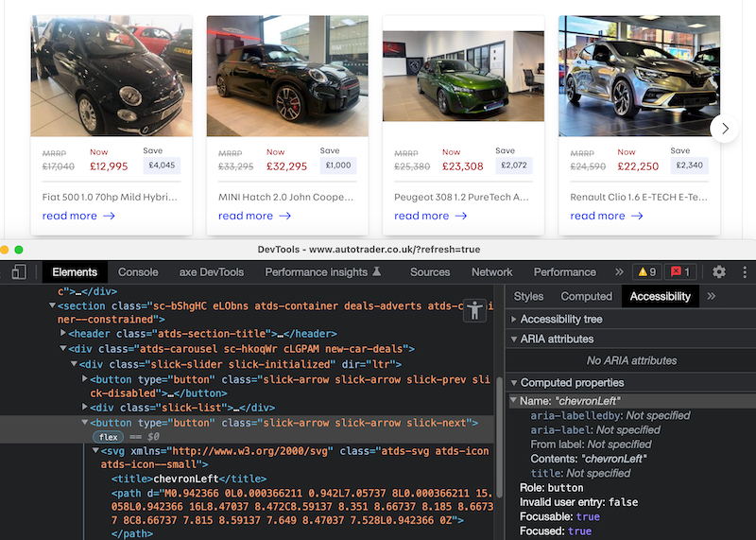Show more DevTools tabs via double chevron
The height and width of the screenshot is (540, 756).
pos(619,272)
